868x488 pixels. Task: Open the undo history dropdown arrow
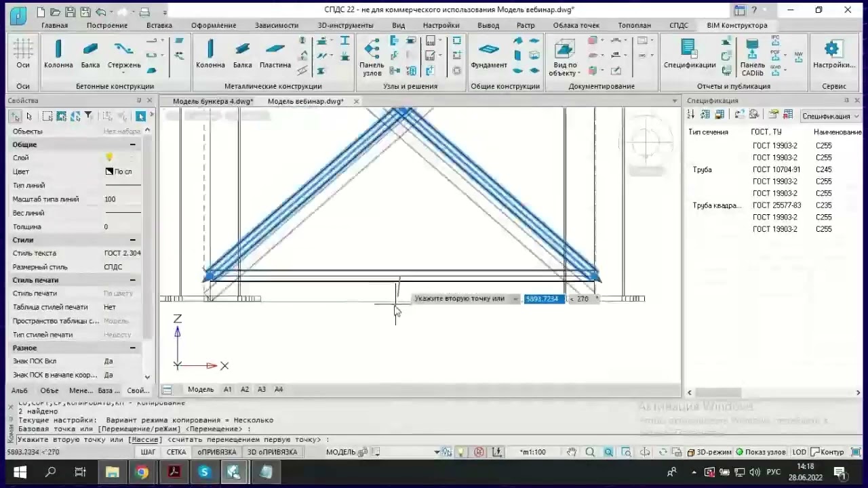[x=111, y=12]
